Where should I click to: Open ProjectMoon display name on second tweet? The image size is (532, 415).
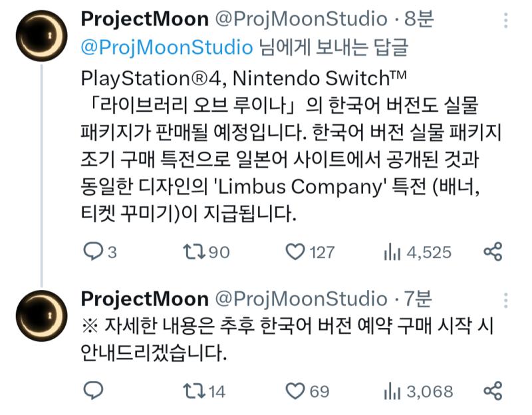pyautogui.click(x=145, y=299)
